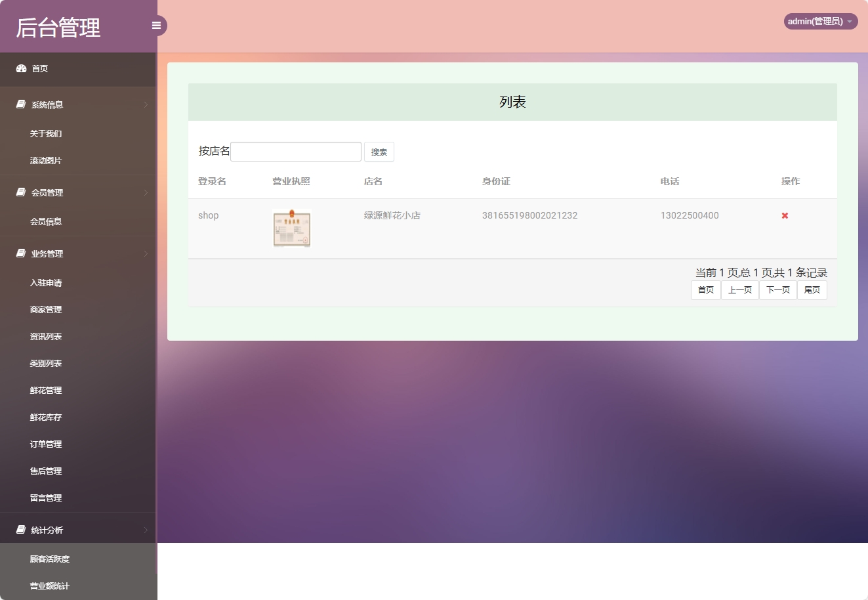Select 入驻申请 in the sidebar
This screenshot has width=868, height=600.
coord(45,282)
